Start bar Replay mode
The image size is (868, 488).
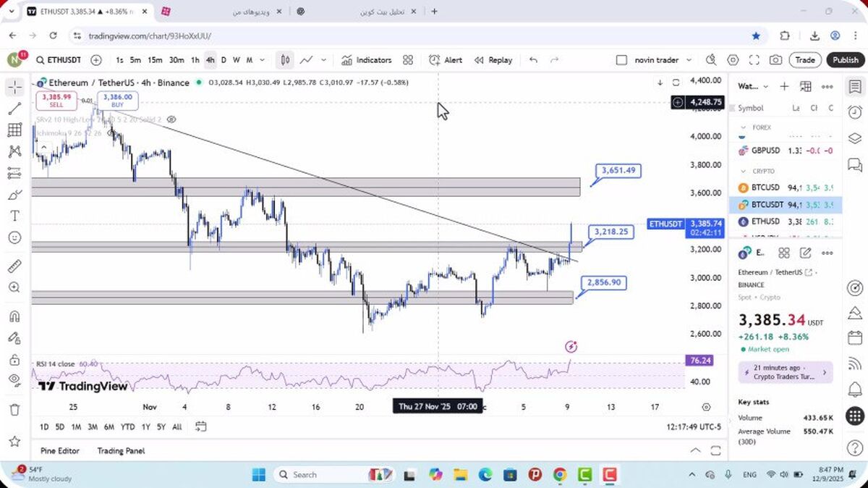click(493, 60)
